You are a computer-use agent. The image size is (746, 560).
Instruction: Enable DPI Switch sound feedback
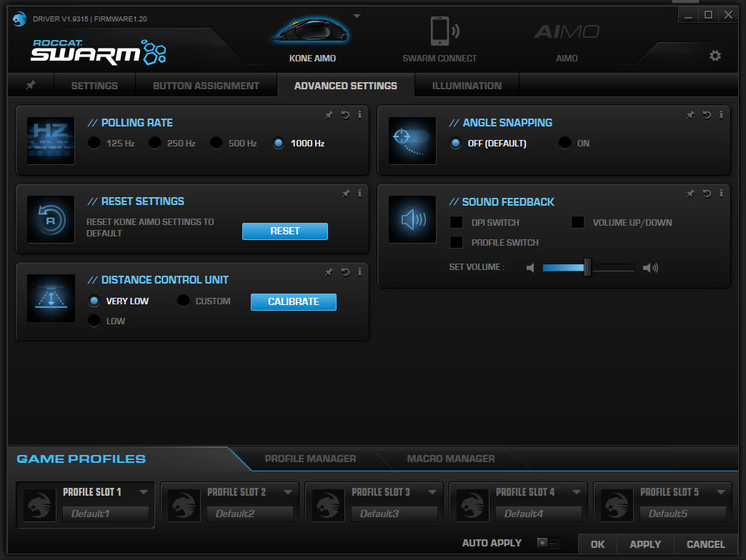point(457,222)
